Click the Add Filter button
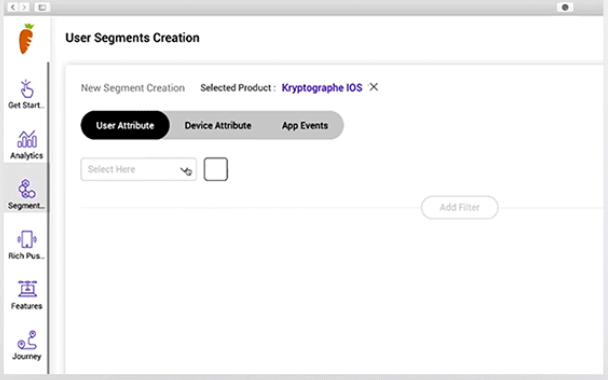The width and height of the screenshot is (608, 380). (459, 207)
